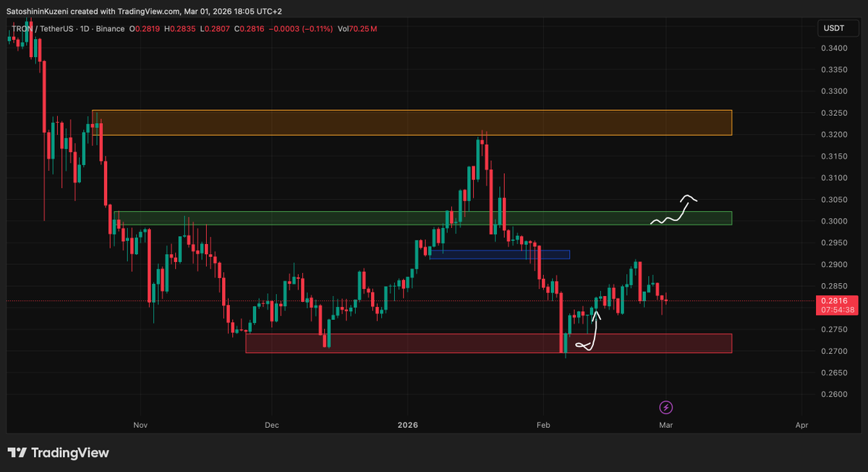Select the red support zone rectangle

489,343
